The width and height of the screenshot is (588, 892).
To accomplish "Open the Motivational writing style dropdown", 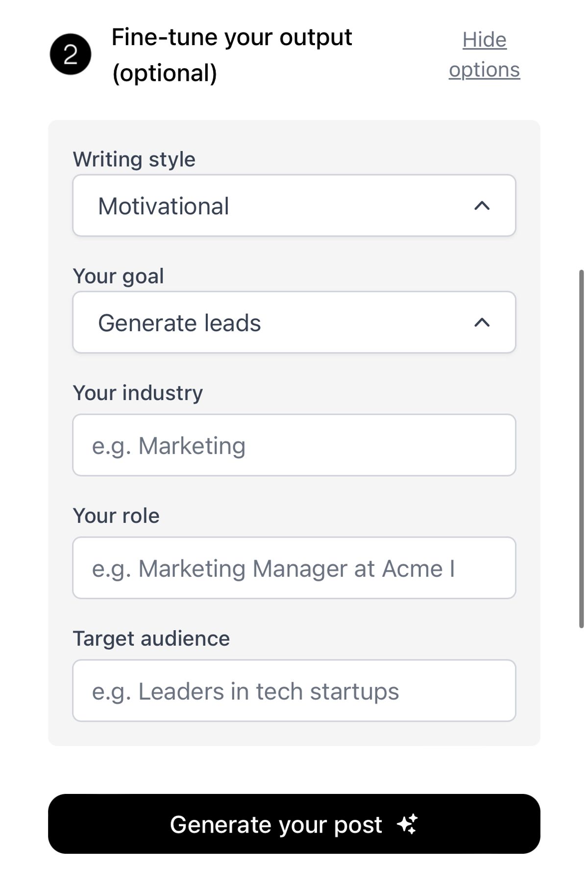I will (294, 205).
